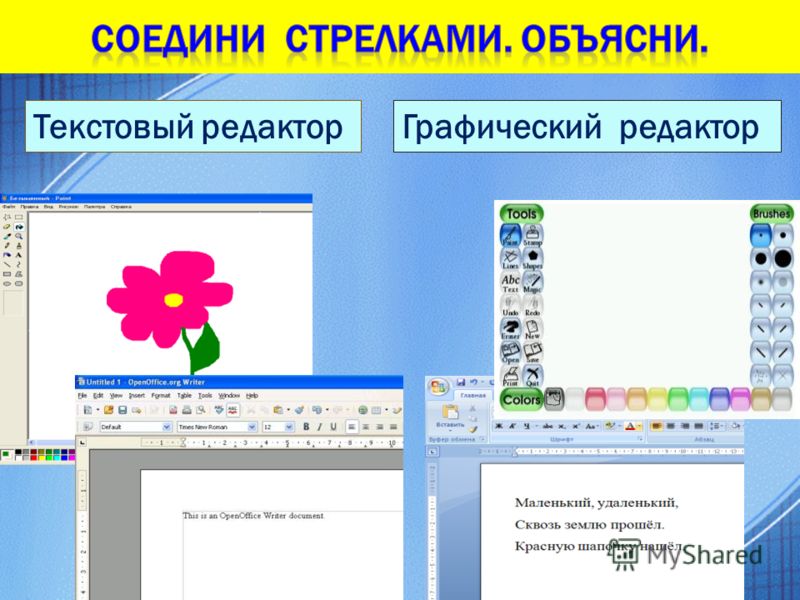Viewport: 800px width, 600px height.
Task: Click the green Brushes label in Tux Paint
Action: click(771, 213)
